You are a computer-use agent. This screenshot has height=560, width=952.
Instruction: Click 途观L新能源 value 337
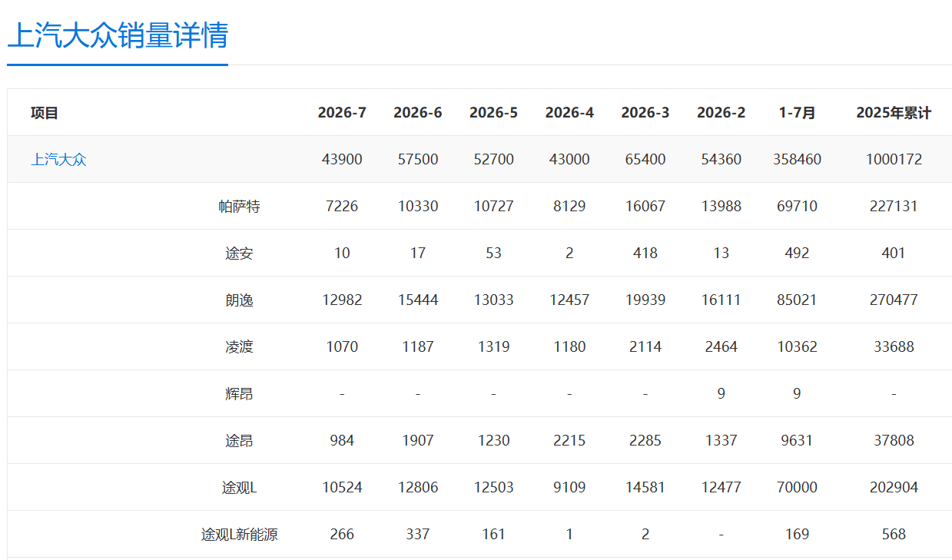click(418, 535)
